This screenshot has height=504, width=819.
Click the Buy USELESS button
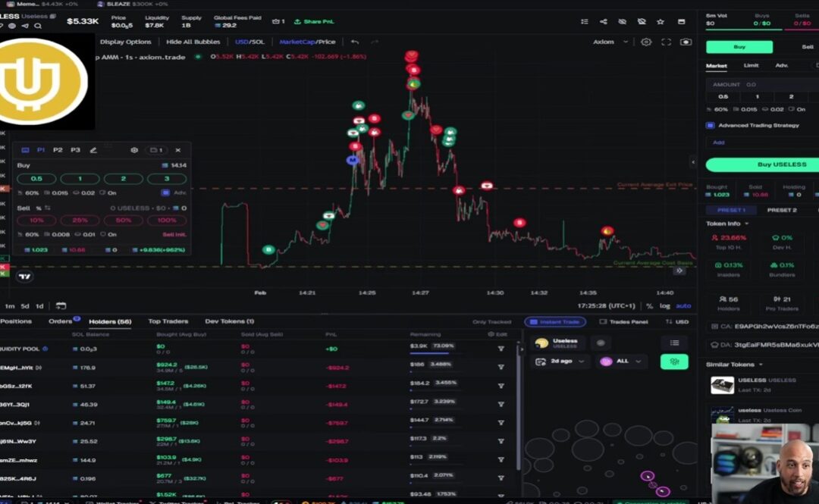pyautogui.click(x=763, y=164)
